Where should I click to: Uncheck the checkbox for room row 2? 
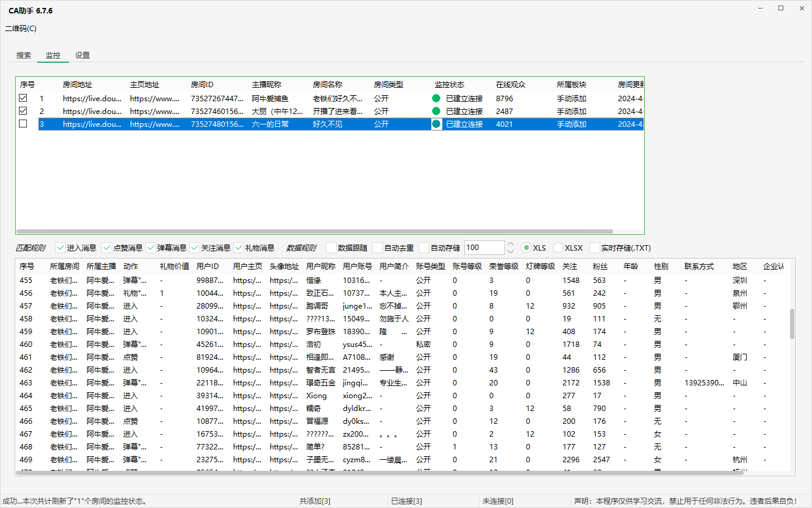point(23,111)
